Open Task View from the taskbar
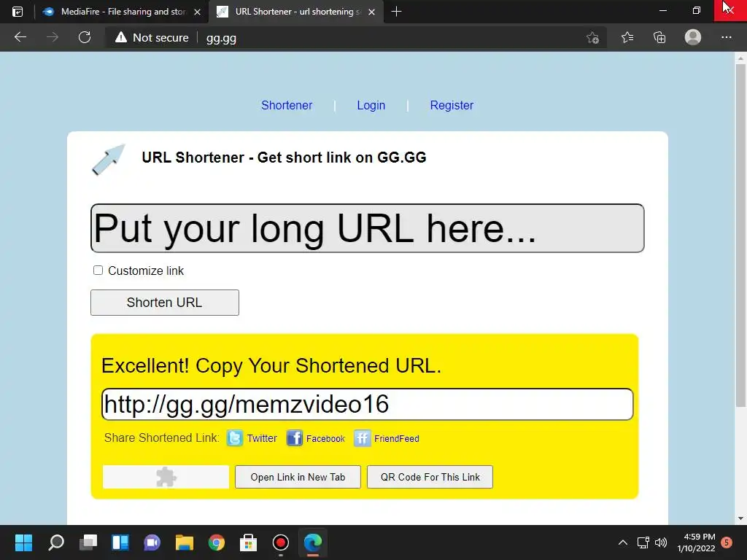Image resolution: width=747 pixels, height=560 pixels. [88, 542]
